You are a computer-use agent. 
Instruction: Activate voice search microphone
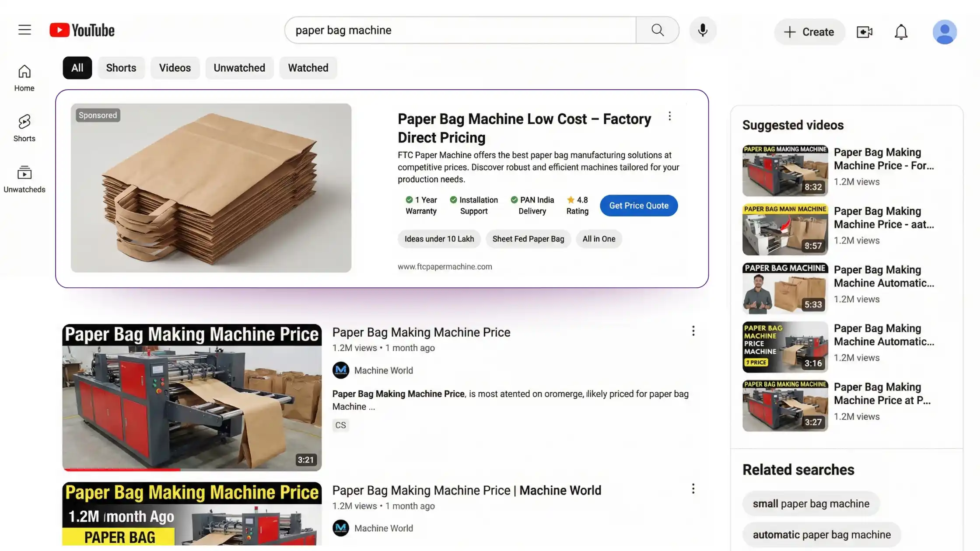click(703, 30)
